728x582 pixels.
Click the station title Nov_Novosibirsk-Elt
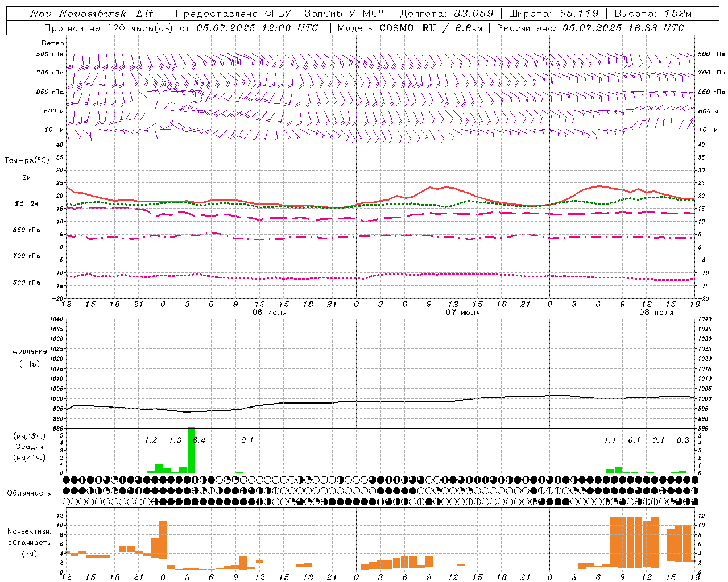tap(91, 14)
